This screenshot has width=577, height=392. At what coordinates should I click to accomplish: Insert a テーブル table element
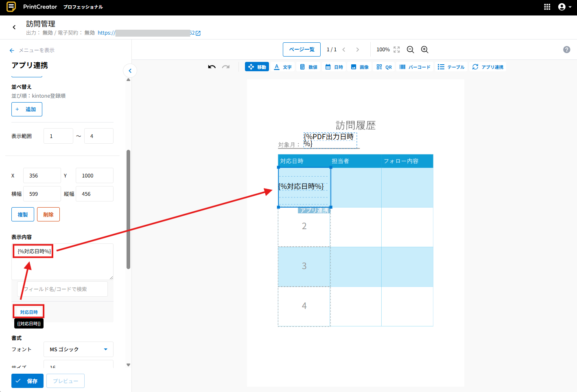[451, 67]
